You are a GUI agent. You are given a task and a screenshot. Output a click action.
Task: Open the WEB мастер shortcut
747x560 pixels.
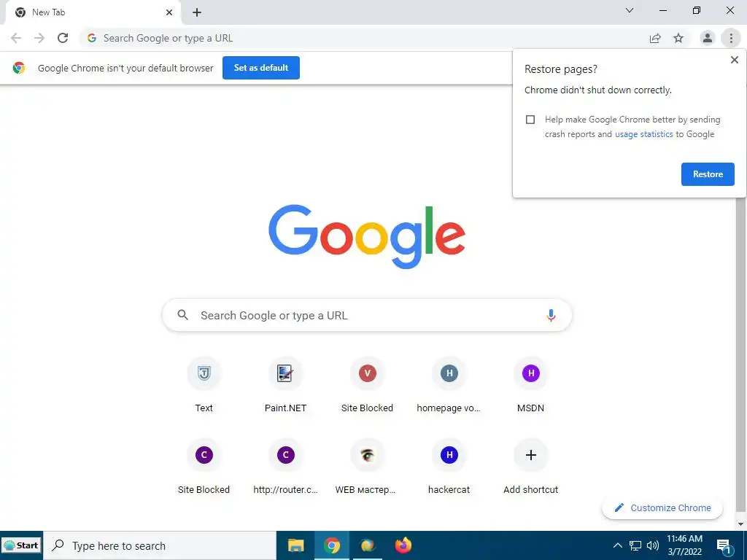[x=365, y=467]
